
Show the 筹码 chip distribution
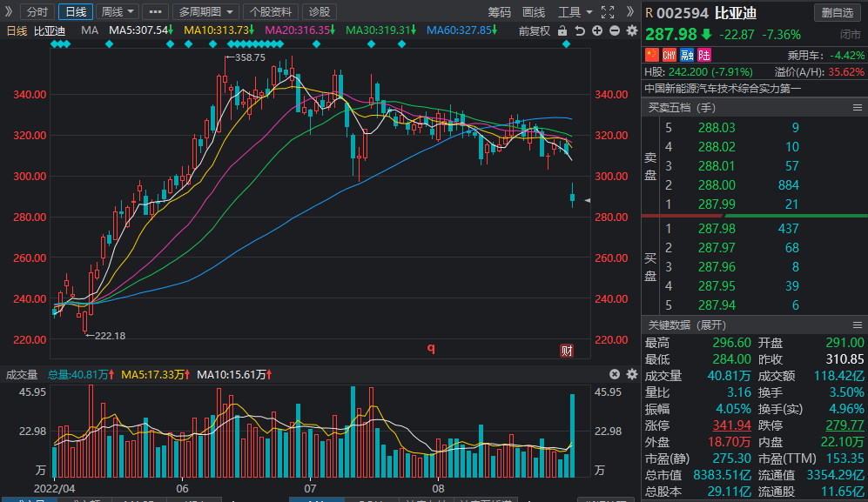(x=499, y=12)
